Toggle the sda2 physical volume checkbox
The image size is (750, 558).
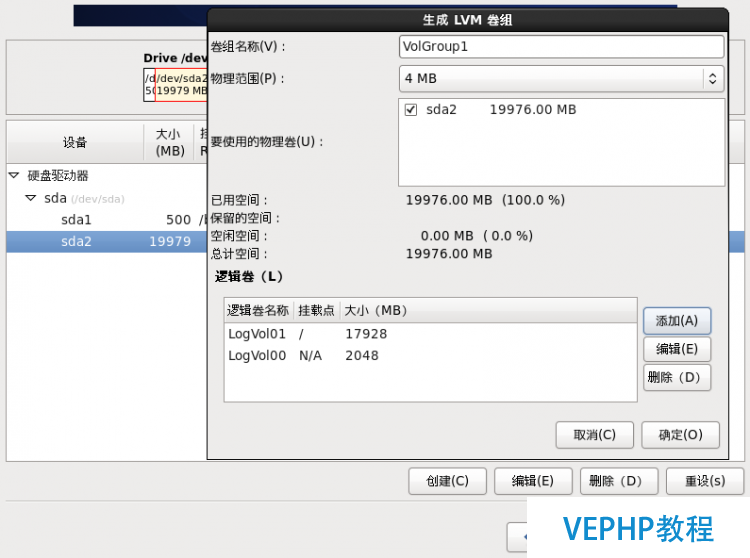411,110
